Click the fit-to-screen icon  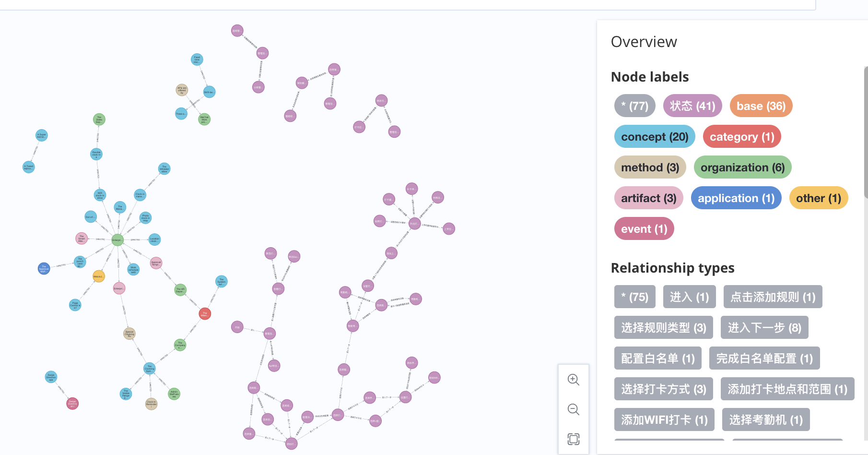coord(573,439)
